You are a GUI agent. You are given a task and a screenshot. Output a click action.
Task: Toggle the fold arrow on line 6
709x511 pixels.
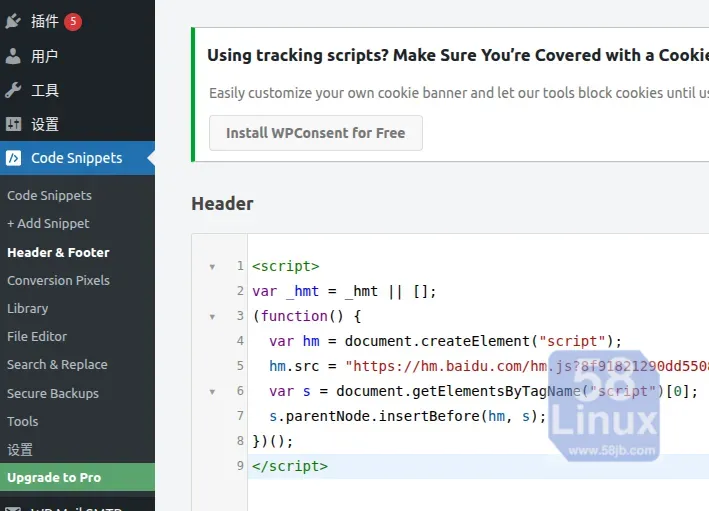[x=212, y=392]
